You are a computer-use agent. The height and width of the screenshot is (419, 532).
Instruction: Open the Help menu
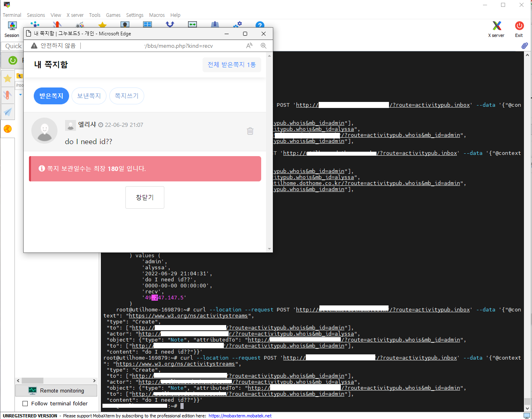(x=176, y=15)
